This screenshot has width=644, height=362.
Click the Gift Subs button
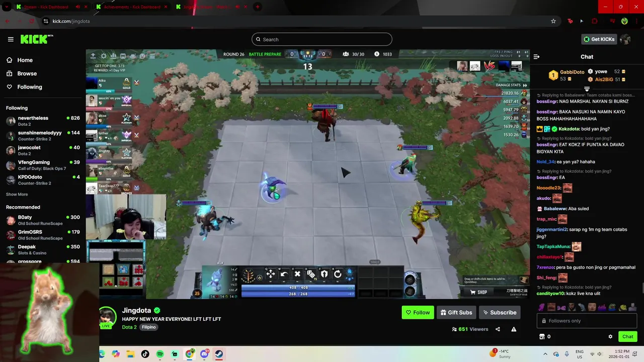point(456,312)
